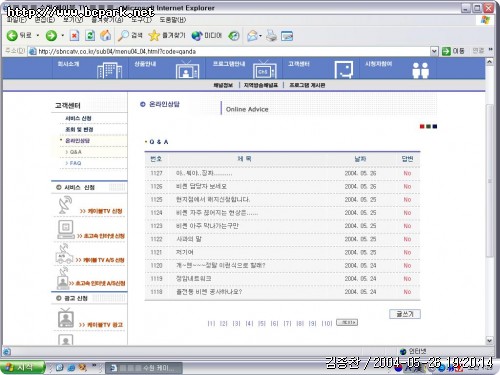Open the Back button history dropdown arrow
Screen dimensions: 500x375
(38, 35)
